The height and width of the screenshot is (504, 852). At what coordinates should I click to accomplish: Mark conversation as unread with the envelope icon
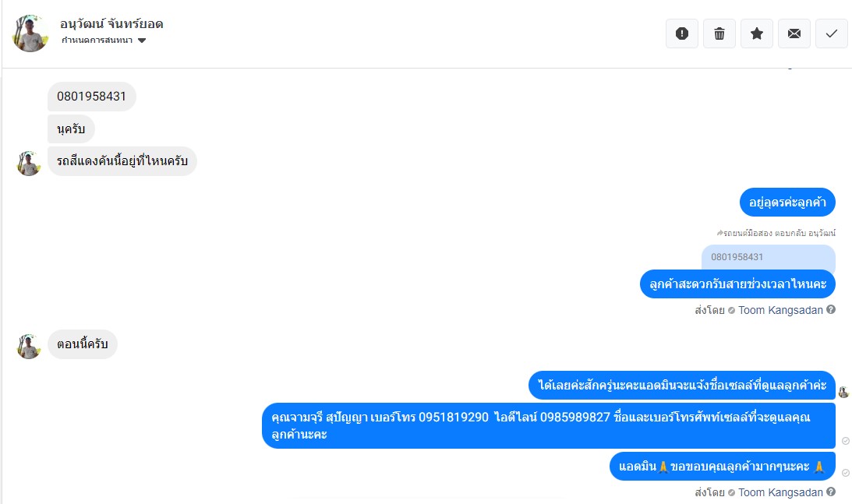[794, 33]
